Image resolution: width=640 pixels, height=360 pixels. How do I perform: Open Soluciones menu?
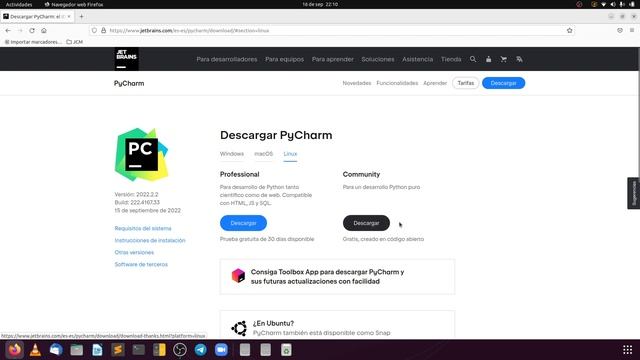tap(378, 59)
